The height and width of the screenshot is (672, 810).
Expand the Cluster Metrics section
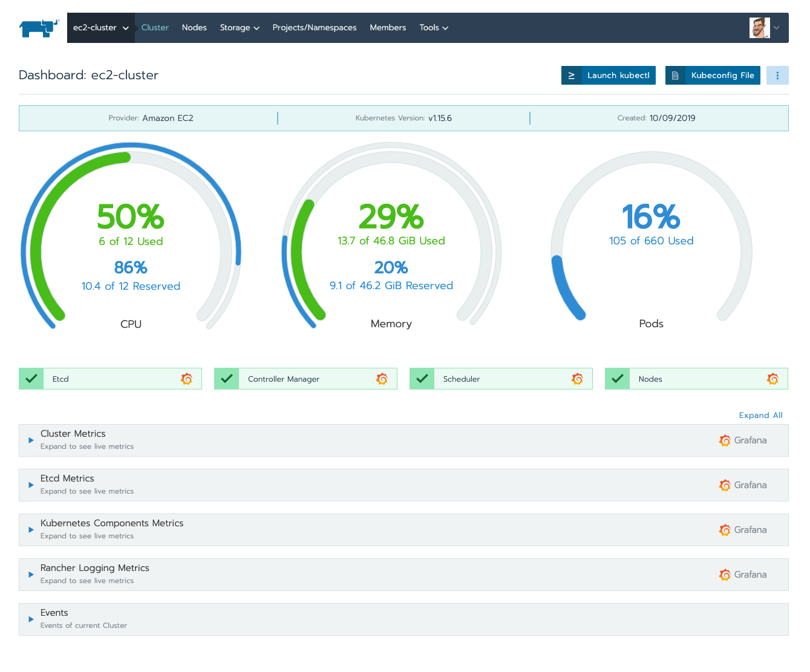31,440
